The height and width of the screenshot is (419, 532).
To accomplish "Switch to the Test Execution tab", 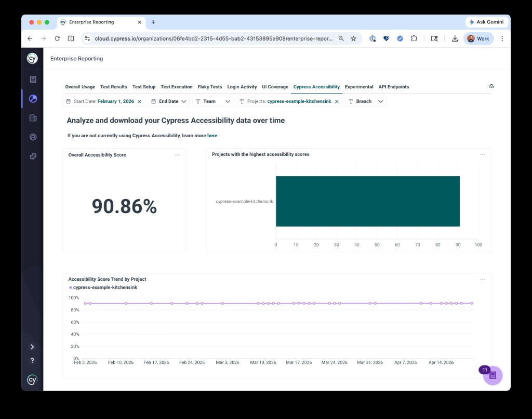I will pos(177,87).
